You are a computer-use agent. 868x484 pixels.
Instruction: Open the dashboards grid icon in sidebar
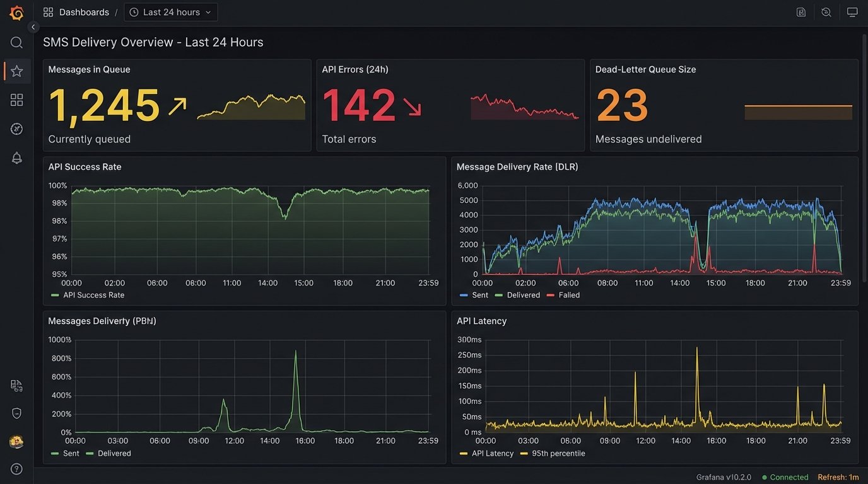(16, 100)
